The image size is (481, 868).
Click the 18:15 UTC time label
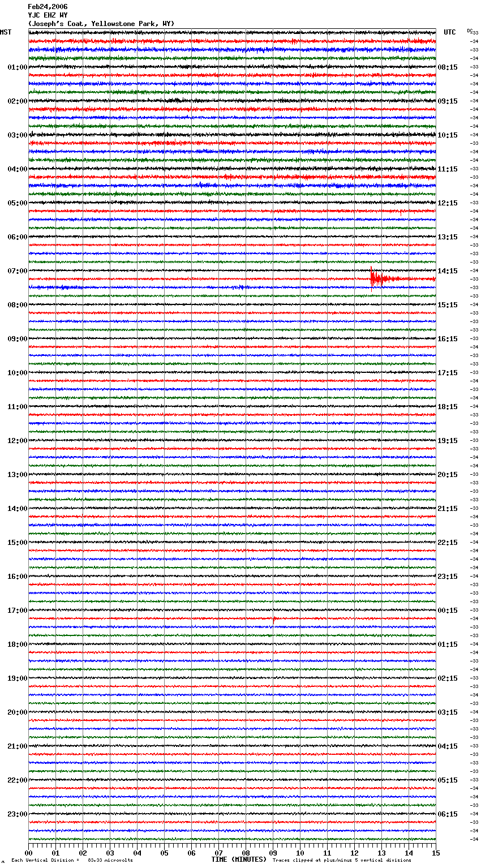448,407
